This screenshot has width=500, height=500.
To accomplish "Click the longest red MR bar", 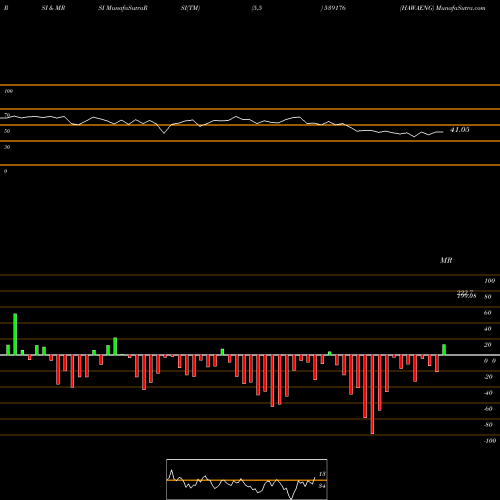I will tap(372, 394).
